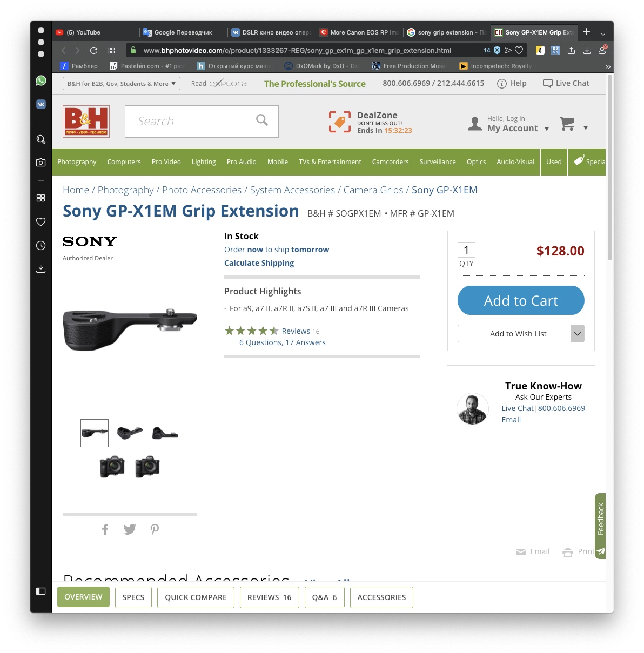Open the B&H for B2B, Gov, Students dropdown
Viewport: 644px width, 653px height.
pyautogui.click(x=122, y=84)
